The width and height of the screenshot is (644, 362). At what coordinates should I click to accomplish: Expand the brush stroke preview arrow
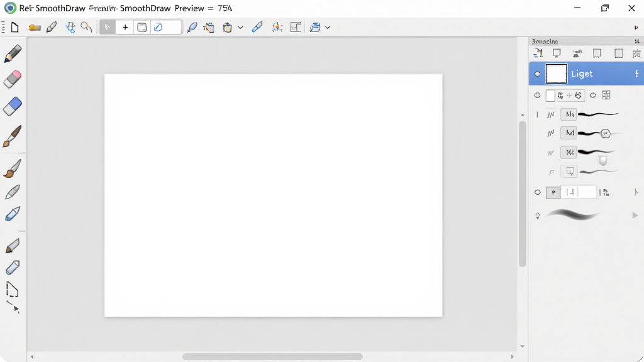pos(635,215)
